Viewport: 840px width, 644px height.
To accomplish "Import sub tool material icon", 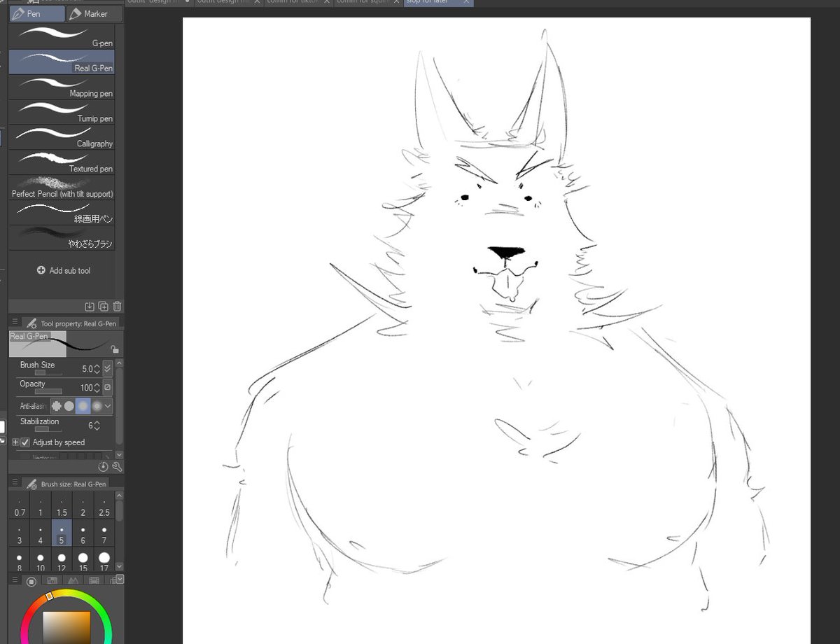I will (x=90, y=306).
